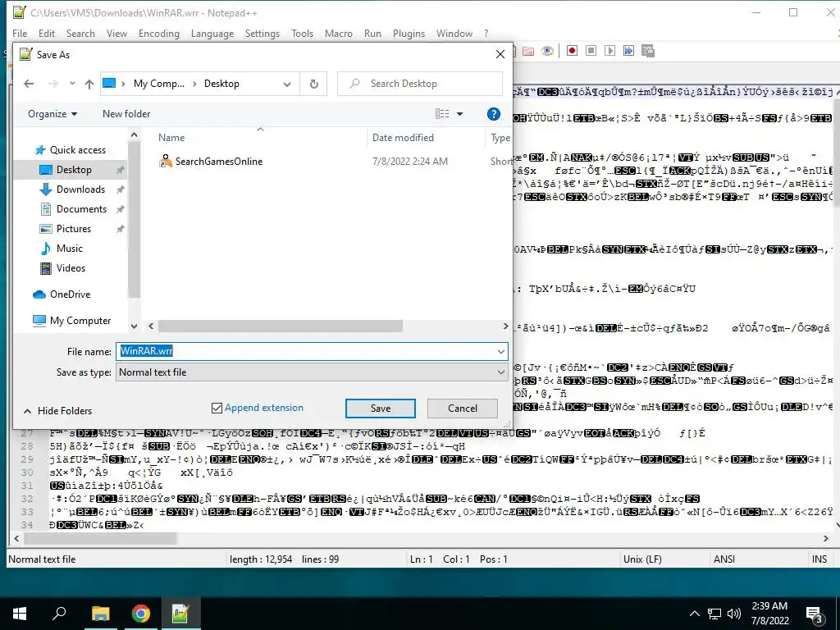Click the Cancel button
This screenshot has width=840, height=630.
pos(463,409)
